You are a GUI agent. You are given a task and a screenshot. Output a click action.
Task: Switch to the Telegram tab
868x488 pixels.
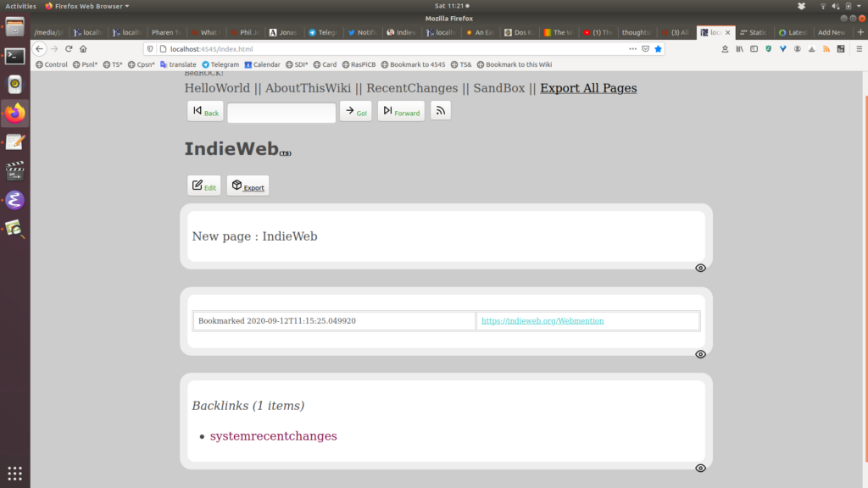tap(323, 32)
